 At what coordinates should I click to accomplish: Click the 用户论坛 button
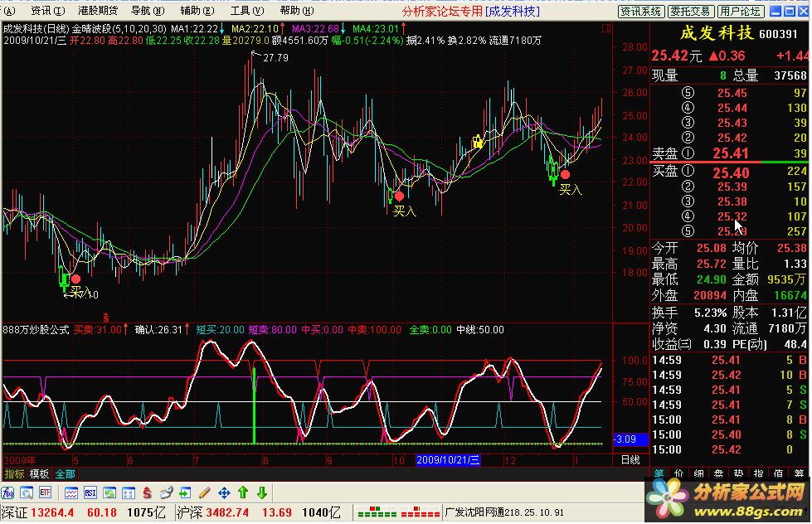coord(740,12)
